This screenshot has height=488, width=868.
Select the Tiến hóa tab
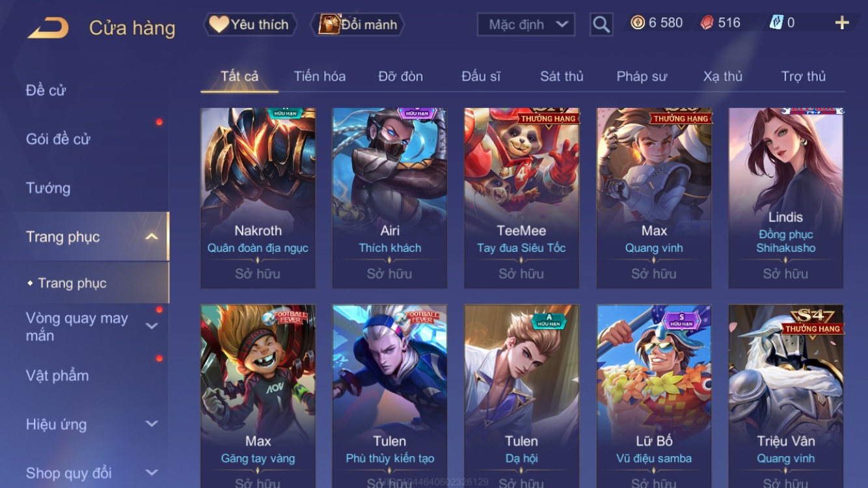tap(319, 76)
